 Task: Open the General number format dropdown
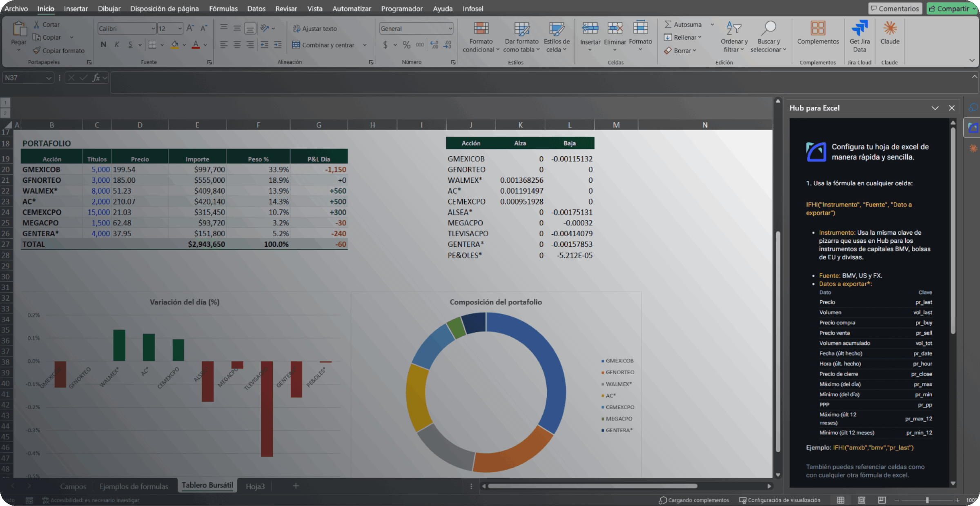coord(450,29)
